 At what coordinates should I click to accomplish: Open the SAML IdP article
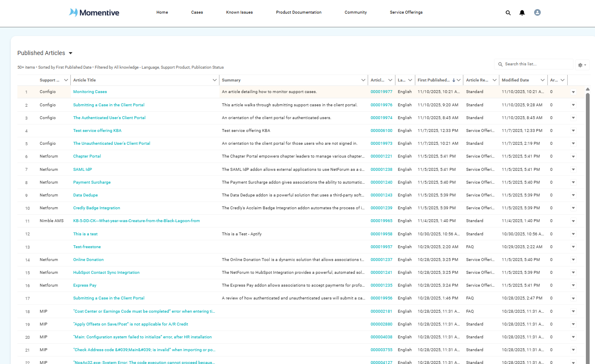[82, 170]
